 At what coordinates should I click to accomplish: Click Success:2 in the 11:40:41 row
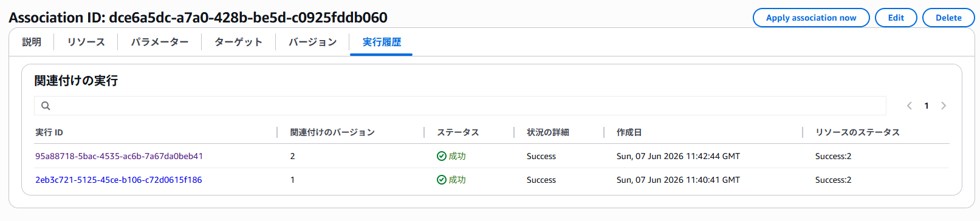833,180
